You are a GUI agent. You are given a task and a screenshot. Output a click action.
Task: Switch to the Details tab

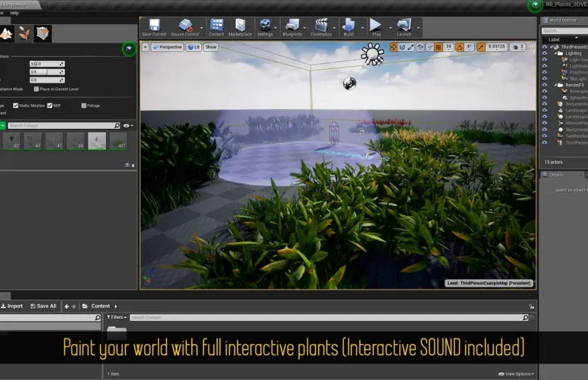[556, 174]
